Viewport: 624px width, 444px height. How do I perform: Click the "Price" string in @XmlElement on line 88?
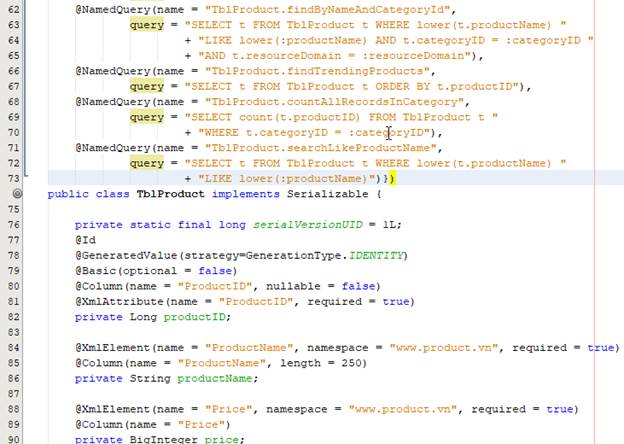[228, 409]
